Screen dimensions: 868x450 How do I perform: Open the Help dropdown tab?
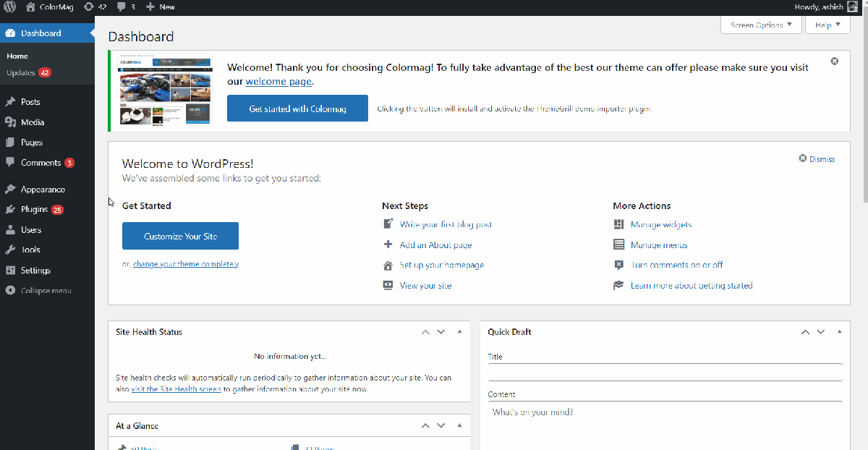tap(827, 25)
